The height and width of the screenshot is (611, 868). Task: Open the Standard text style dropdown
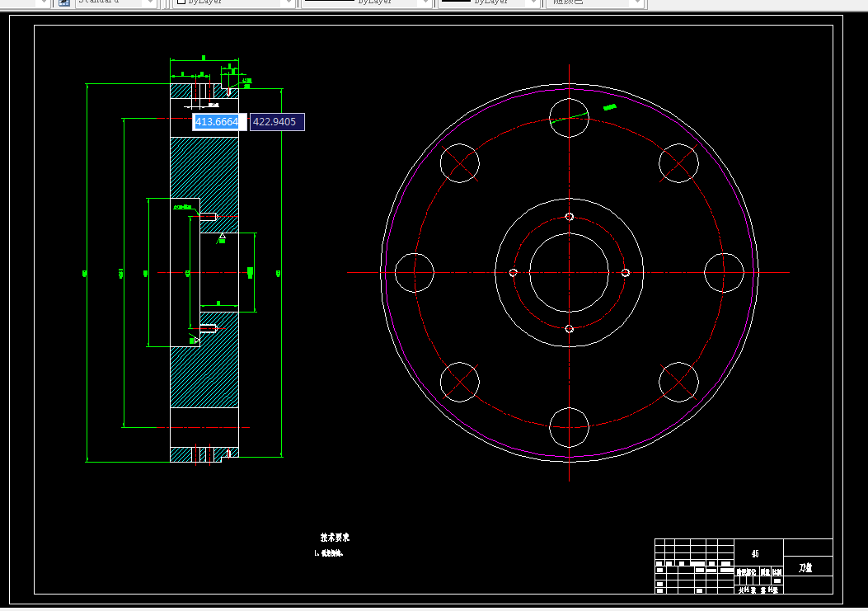[x=115, y=2]
